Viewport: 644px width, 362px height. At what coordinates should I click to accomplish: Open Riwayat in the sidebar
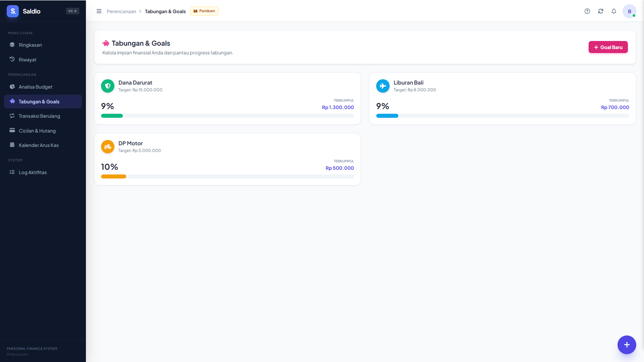coord(43,60)
